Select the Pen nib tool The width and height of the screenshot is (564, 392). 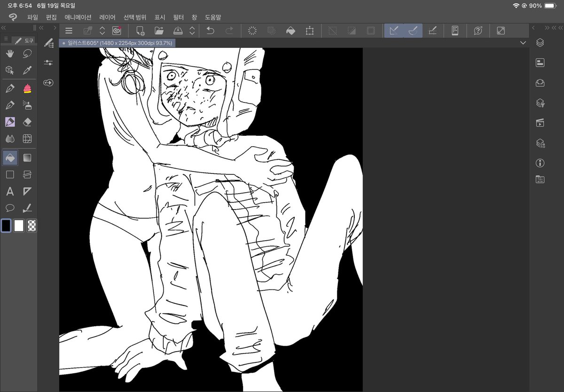[x=10, y=88]
